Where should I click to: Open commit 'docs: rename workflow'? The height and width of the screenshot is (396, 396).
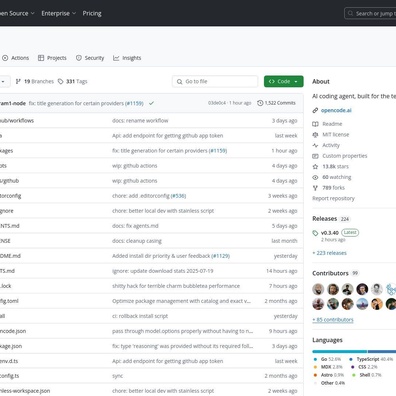tap(140, 121)
